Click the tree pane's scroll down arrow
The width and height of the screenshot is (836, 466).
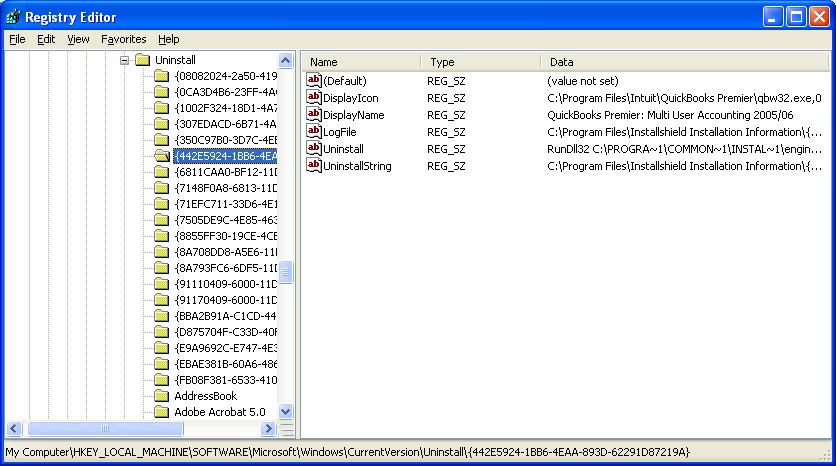click(286, 411)
